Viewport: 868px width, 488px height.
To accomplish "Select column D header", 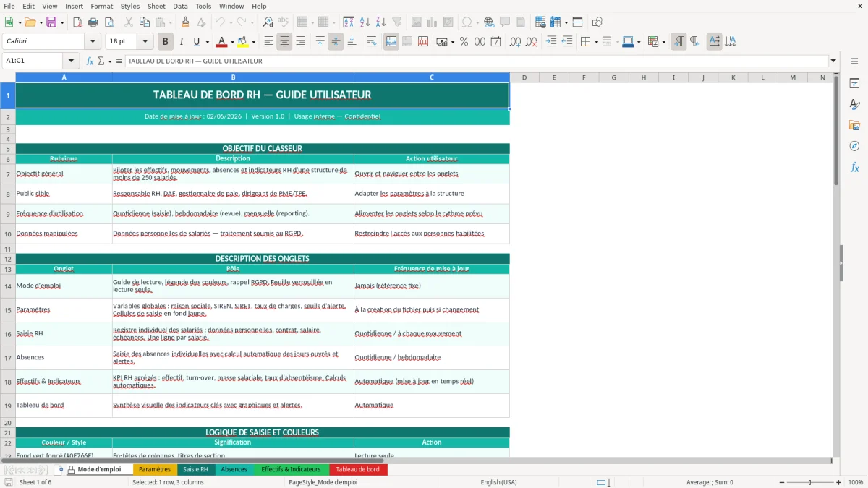I will coord(524,77).
